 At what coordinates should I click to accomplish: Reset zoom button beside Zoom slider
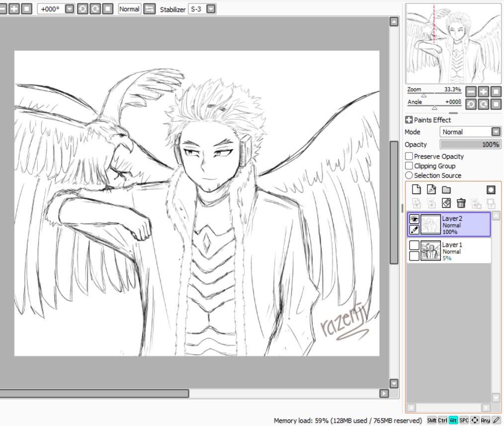(x=496, y=91)
